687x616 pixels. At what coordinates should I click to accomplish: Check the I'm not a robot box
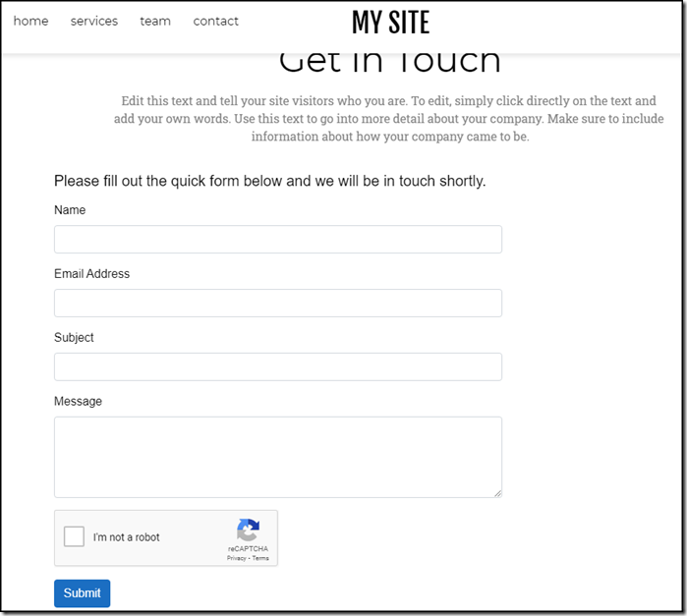click(x=74, y=536)
